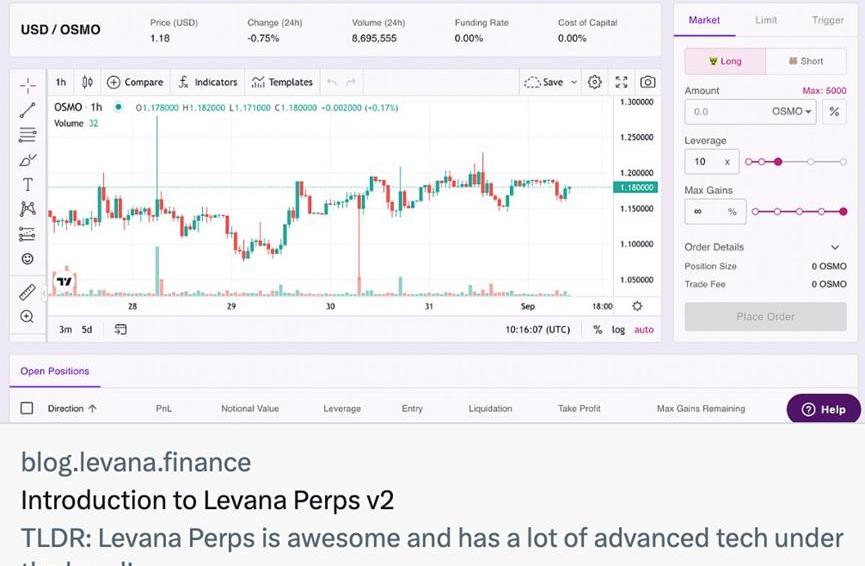The width and height of the screenshot is (865, 566).
Task: Select the trend line drawing tool
Action: tap(27, 110)
